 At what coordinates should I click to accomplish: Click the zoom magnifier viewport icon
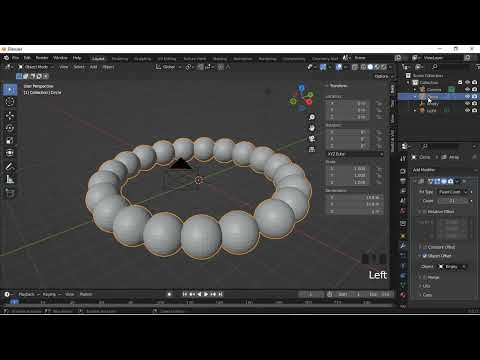pos(312,117)
